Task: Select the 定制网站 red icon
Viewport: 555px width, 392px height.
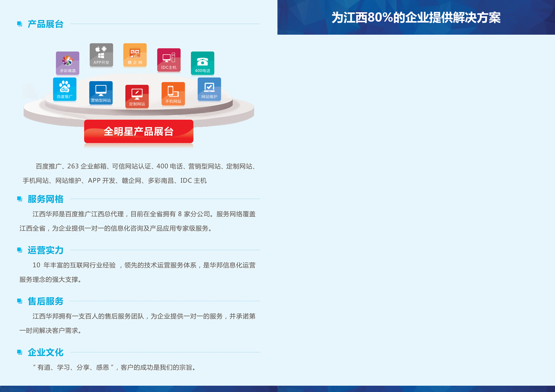Action: tap(137, 96)
